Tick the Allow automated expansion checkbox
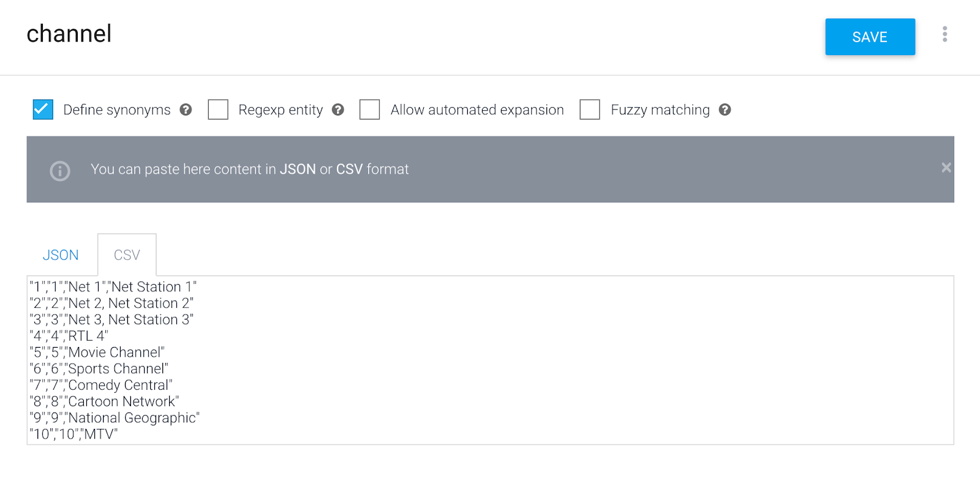This screenshot has width=980, height=484. point(369,110)
